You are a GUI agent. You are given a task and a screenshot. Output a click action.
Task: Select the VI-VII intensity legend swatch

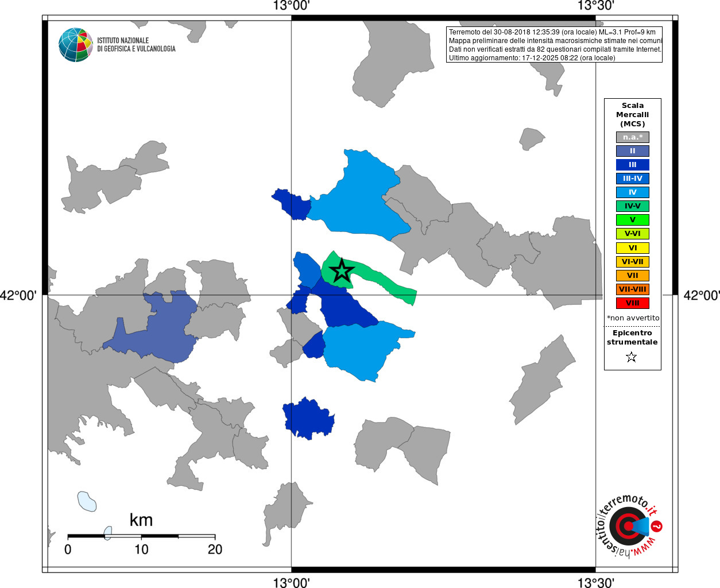pyautogui.click(x=633, y=262)
